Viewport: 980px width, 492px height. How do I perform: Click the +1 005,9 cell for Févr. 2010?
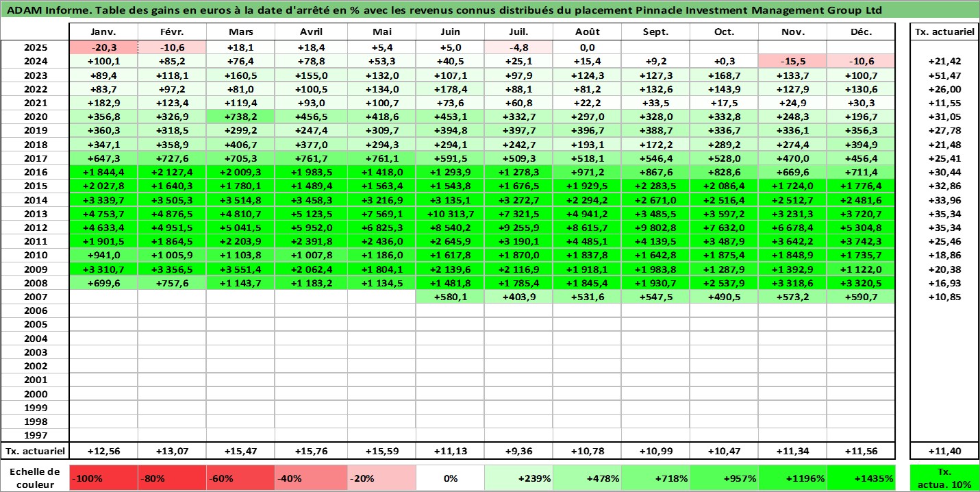[x=173, y=255]
